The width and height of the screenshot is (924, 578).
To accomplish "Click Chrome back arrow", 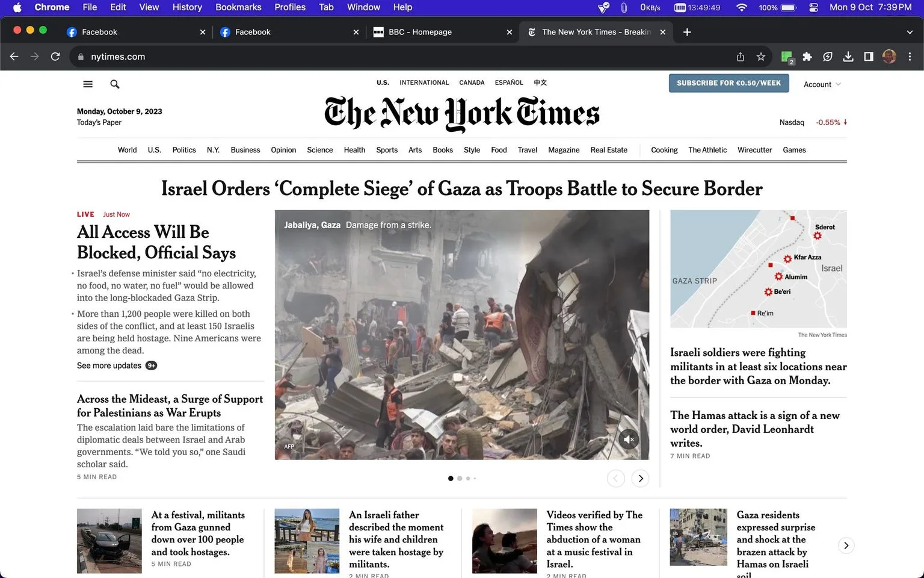I will click(14, 57).
